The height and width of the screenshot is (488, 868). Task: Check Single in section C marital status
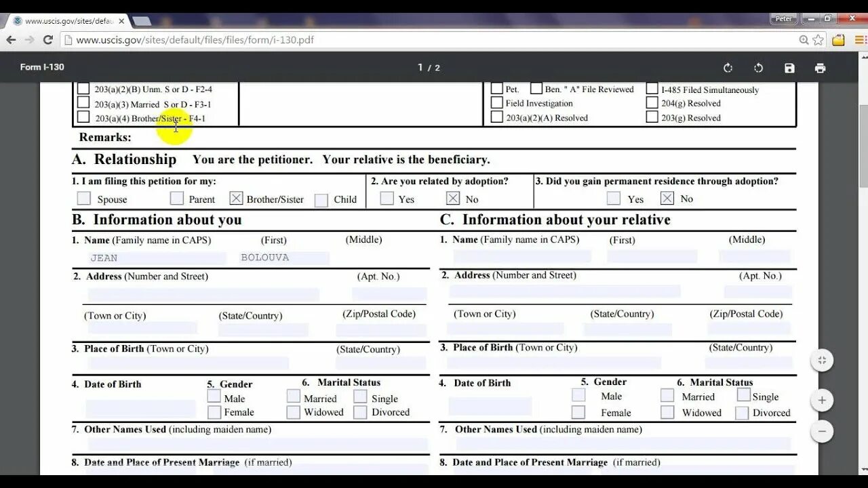[744, 395]
